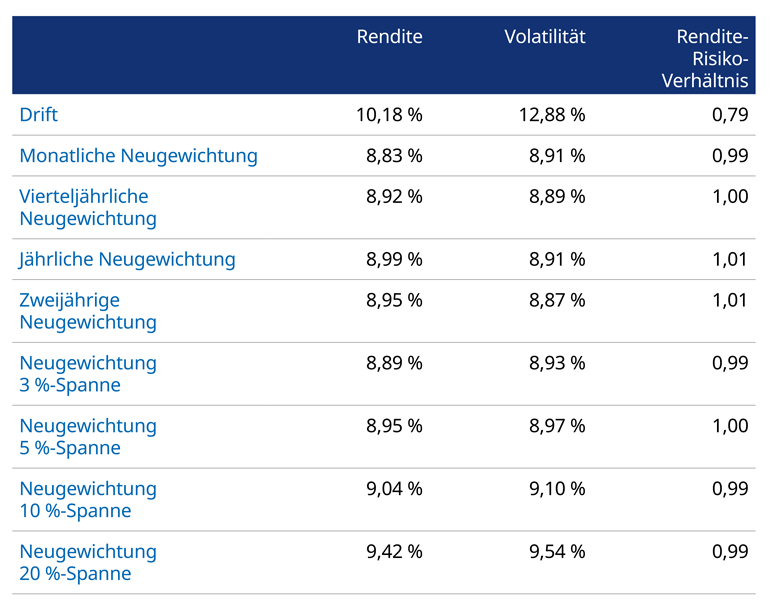Click the Drift ratio value 0,79

tap(730, 115)
